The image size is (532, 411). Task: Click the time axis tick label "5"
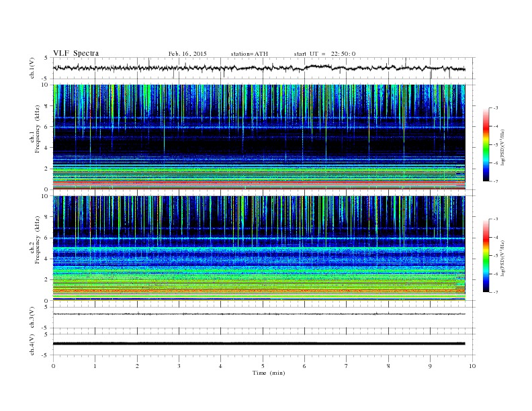point(263,366)
